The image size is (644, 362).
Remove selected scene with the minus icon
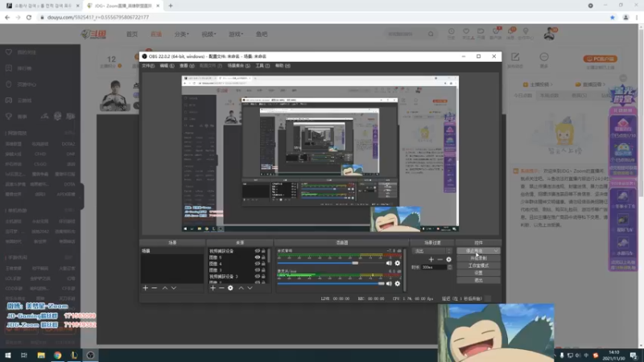[155, 288]
